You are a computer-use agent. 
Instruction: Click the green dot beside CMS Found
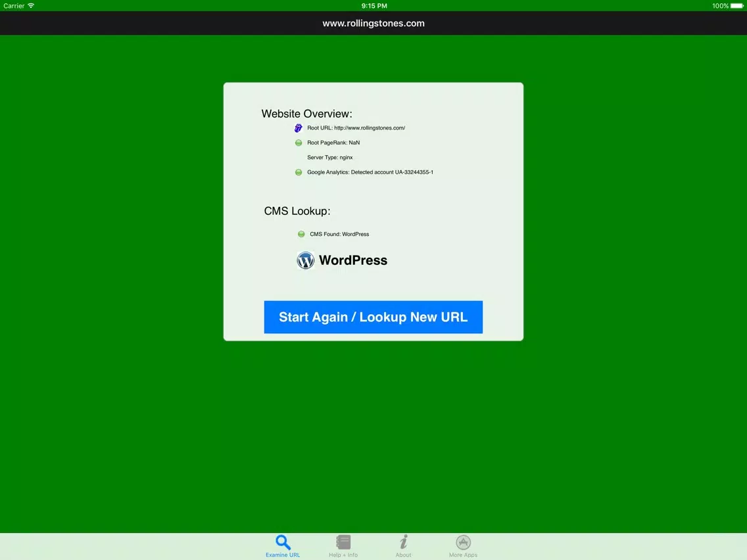[x=301, y=234]
